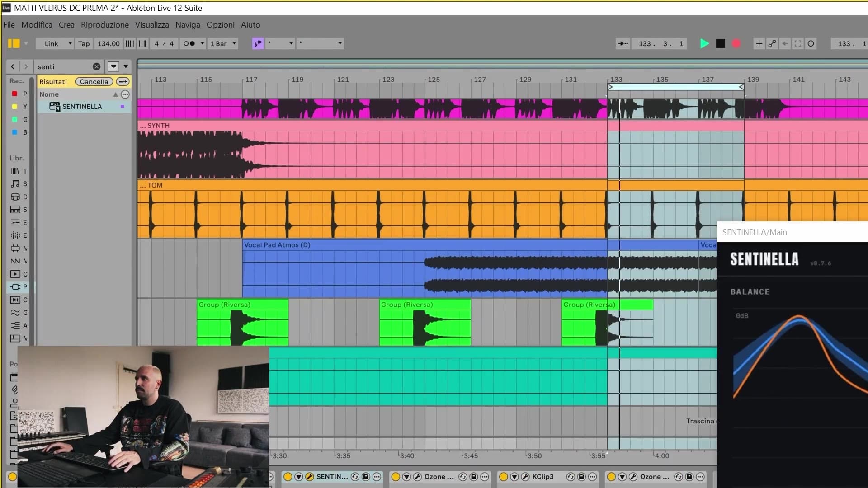Select the yellow collection swatch
The image size is (868, 488).
click(14, 107)
